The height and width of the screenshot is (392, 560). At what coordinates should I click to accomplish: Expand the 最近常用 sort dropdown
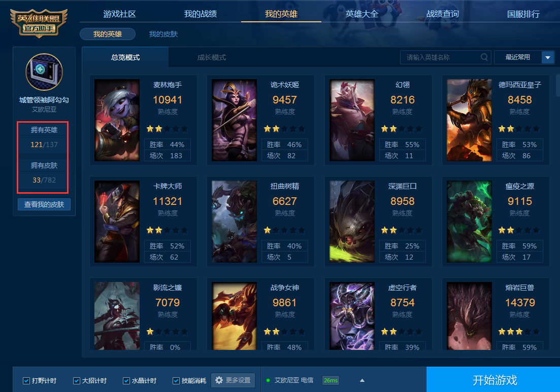click(547, 57)
